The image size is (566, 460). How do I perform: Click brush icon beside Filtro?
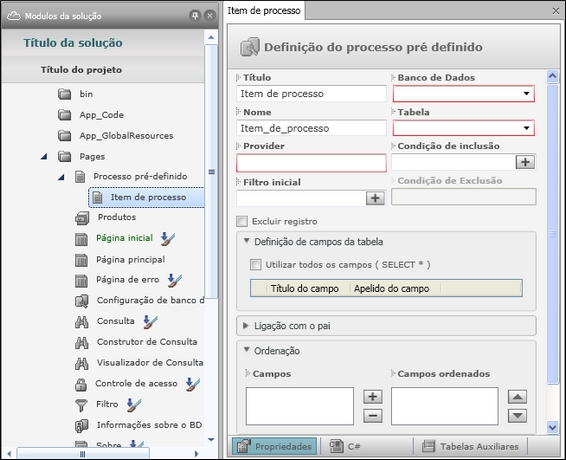pos(134,405)
